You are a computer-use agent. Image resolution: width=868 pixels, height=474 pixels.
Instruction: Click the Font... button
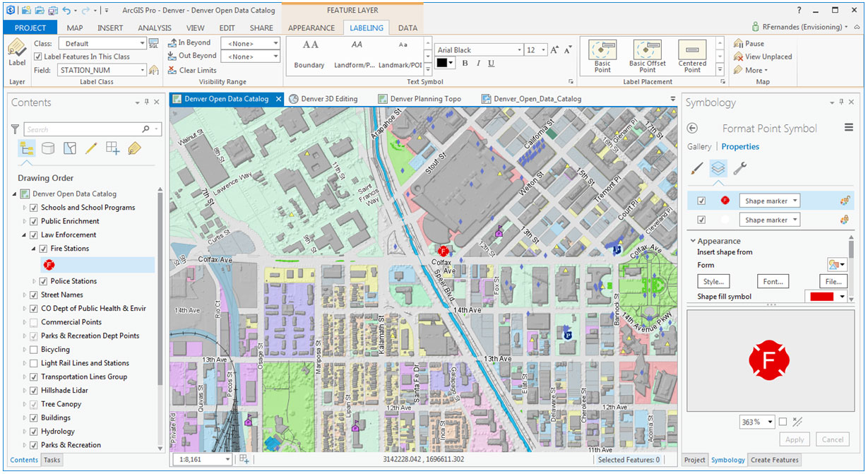[x=773, y=281]
